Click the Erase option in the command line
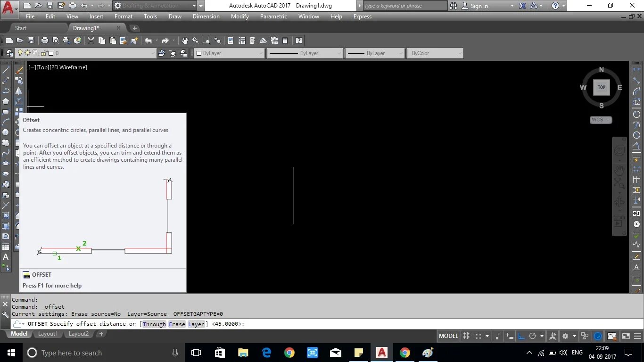The height and width of the screenshot is (362, 644). click(x=177, y=324)
